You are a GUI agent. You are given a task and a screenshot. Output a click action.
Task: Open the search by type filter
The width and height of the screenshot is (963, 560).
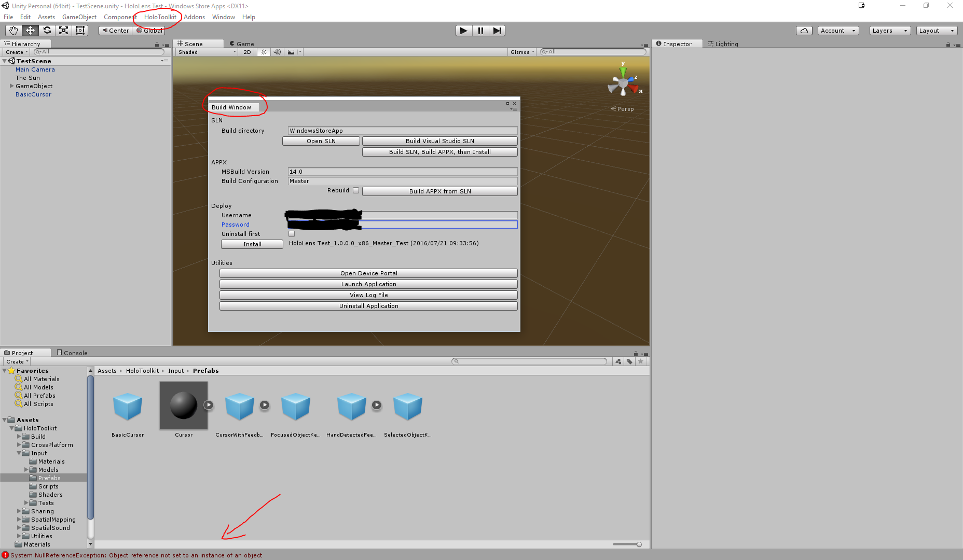[617, 361]
